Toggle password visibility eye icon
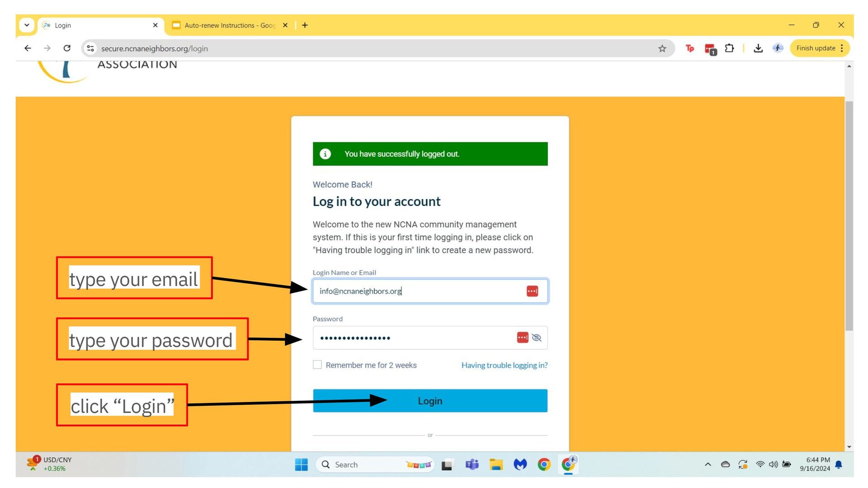This screenshot has height=488, width=868. [x=537, y=338]
